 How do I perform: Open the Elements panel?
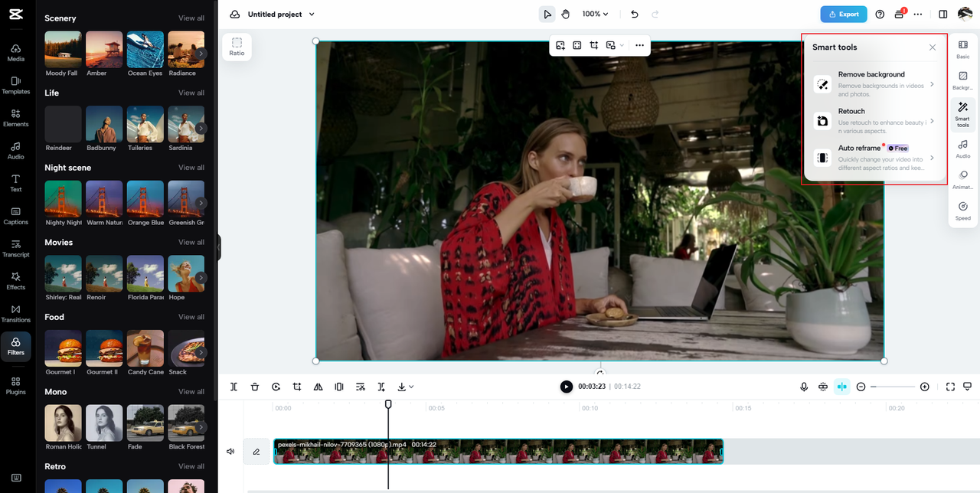[15, 117]
